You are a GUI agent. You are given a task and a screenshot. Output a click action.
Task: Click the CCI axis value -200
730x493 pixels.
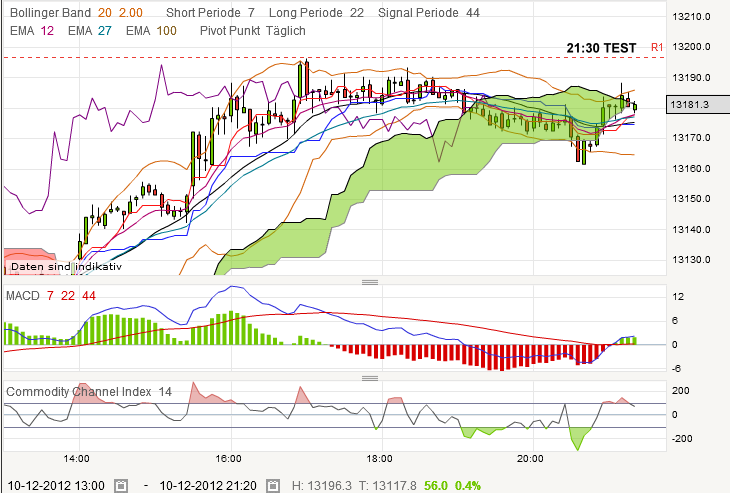682,439
